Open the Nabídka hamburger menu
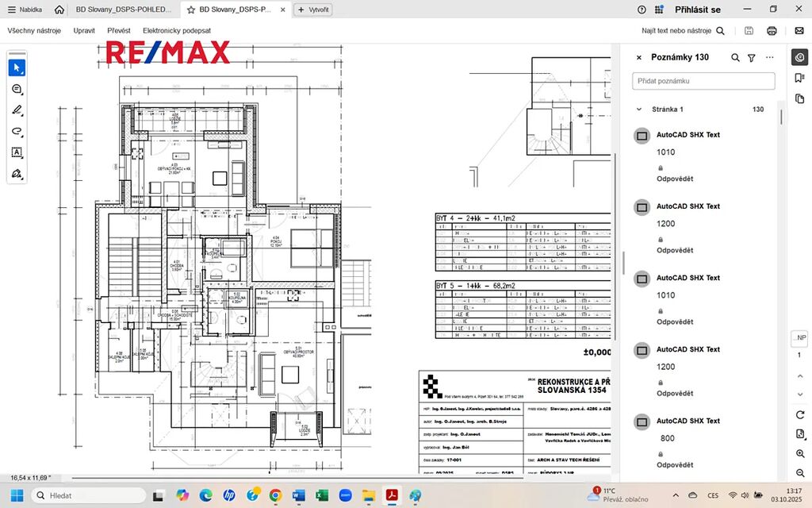Image resolution: width=812 pixels, height=508 pixels. pos(25,10)
